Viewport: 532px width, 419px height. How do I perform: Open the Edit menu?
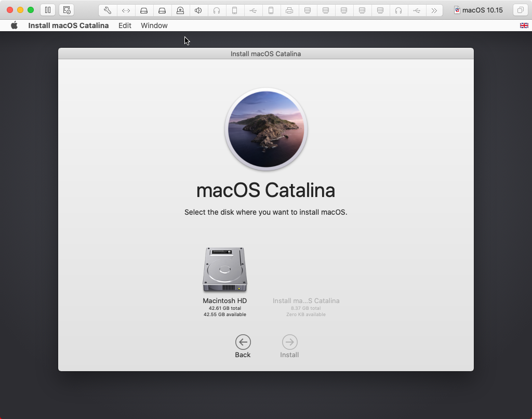click(125, 25)
